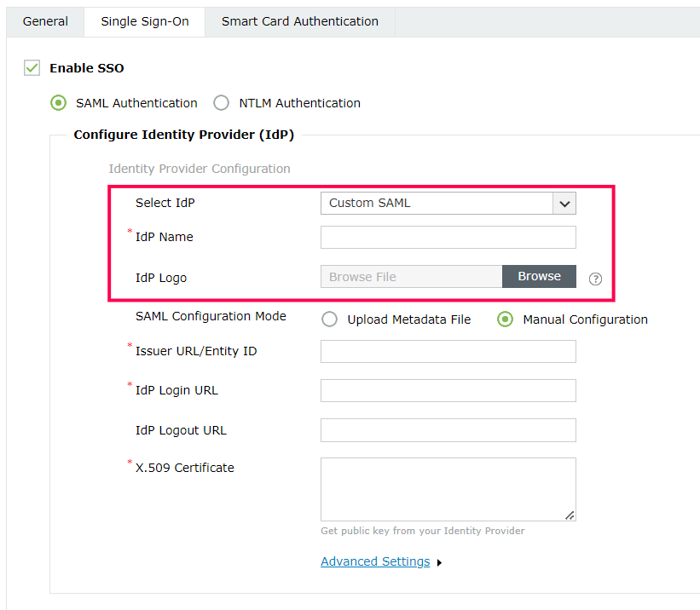Viewport: 700px width, 610px height.
Task: Click the IdP Logo help question icon
Action: 595,279
